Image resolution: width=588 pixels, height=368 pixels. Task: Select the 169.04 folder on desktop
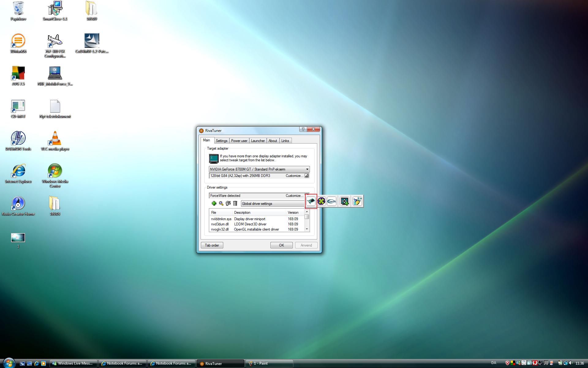point(55,206)
